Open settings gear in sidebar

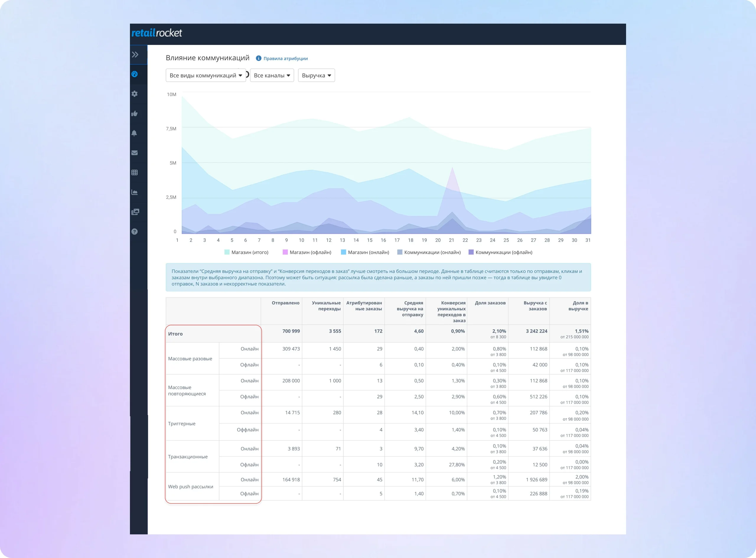(x=135, y=94)
